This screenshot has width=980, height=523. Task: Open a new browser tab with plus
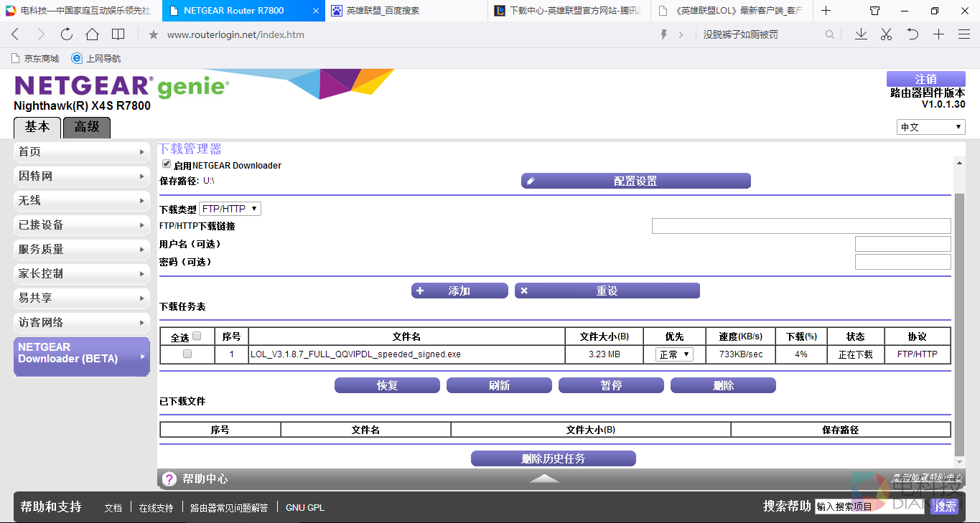click(x=826, y=11)
